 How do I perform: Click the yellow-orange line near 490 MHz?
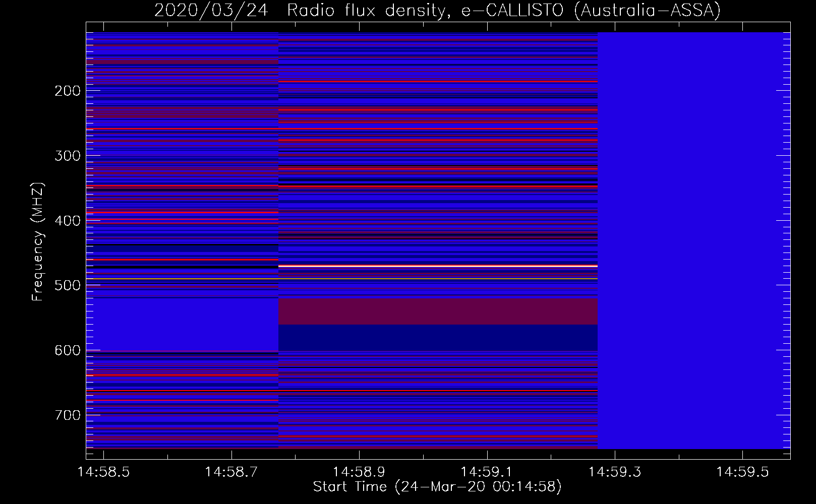341,279
